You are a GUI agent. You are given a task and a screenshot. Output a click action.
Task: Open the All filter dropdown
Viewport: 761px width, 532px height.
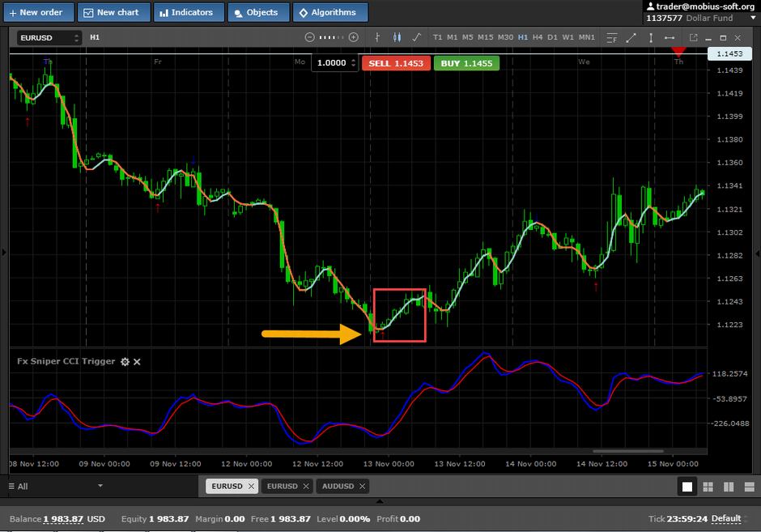(x=100, y=485)
